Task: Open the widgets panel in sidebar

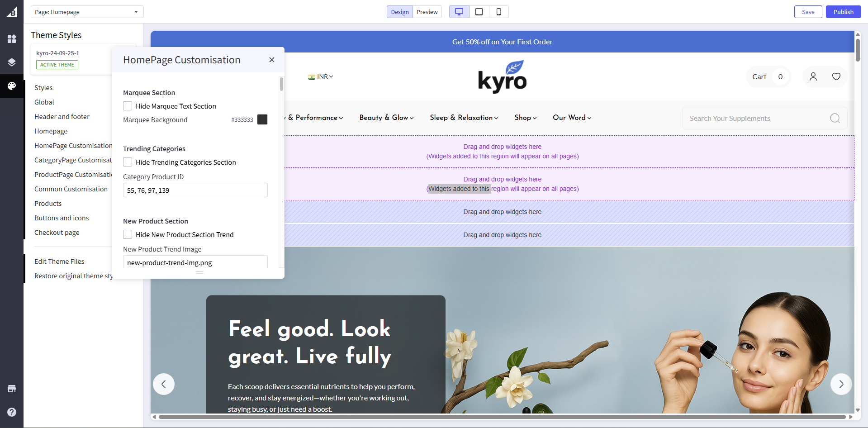Action: click(x=12, y=39)
